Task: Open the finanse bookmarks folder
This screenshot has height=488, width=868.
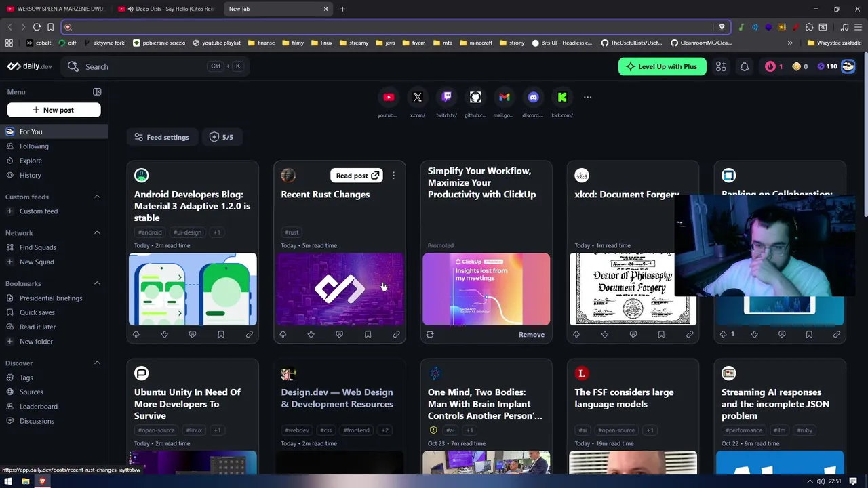Action: click(261, 43)
